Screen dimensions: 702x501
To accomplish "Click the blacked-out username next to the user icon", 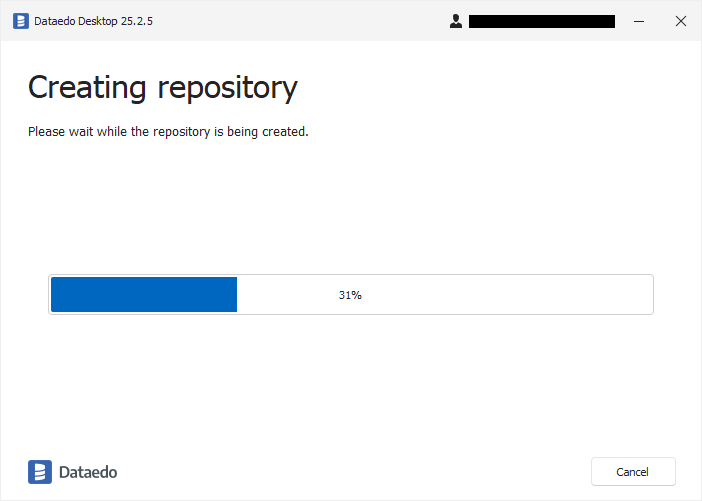I will pyautogui.click(x=542, y=21).
